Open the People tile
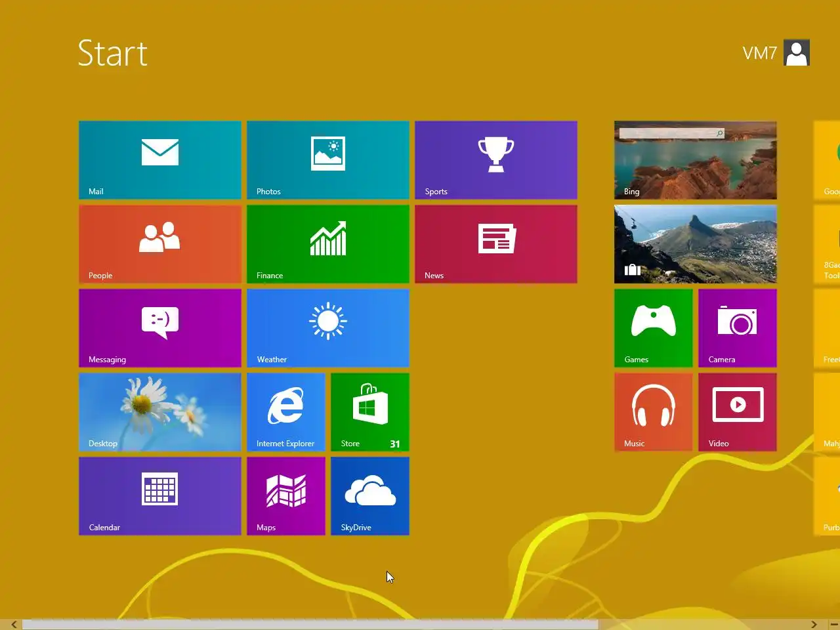Screen dimensions: 840x630 coord(160,244)
